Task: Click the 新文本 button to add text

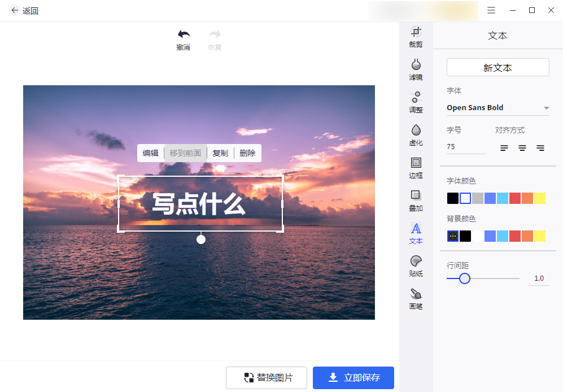Action: [497, 67]
